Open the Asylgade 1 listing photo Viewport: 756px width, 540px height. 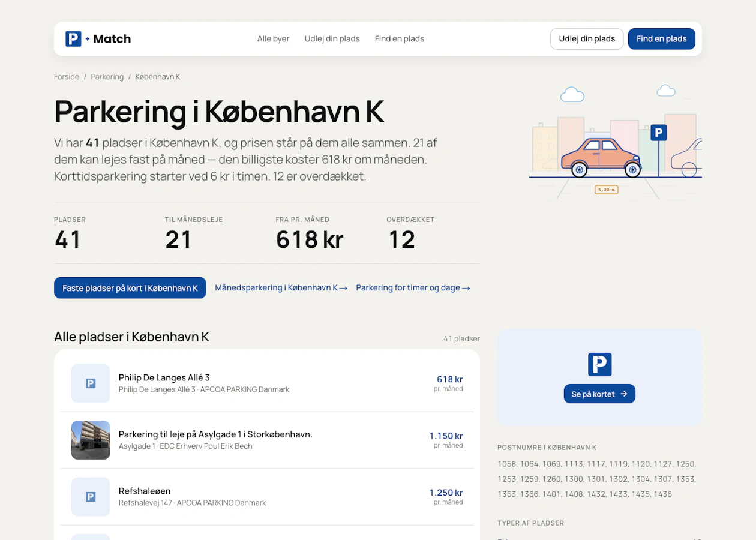[91, 440]
